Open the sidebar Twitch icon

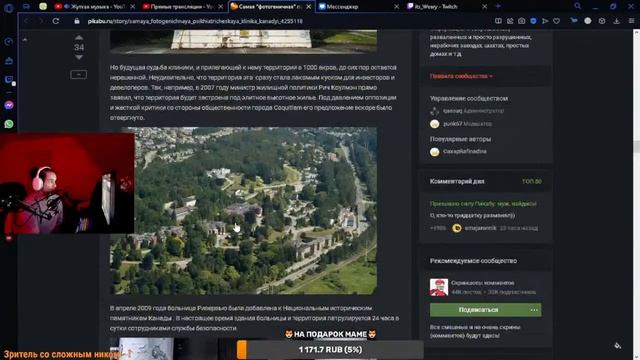click(9, 80)
